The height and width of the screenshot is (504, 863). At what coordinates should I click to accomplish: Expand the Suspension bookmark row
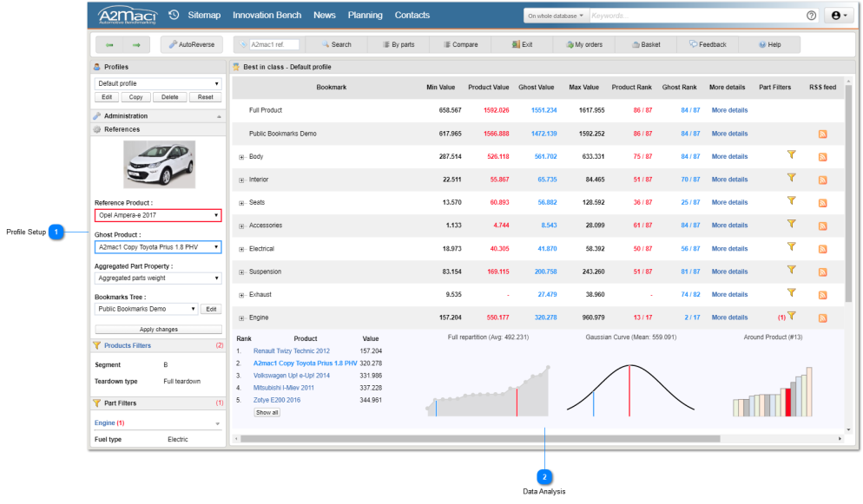coord(241,272)
